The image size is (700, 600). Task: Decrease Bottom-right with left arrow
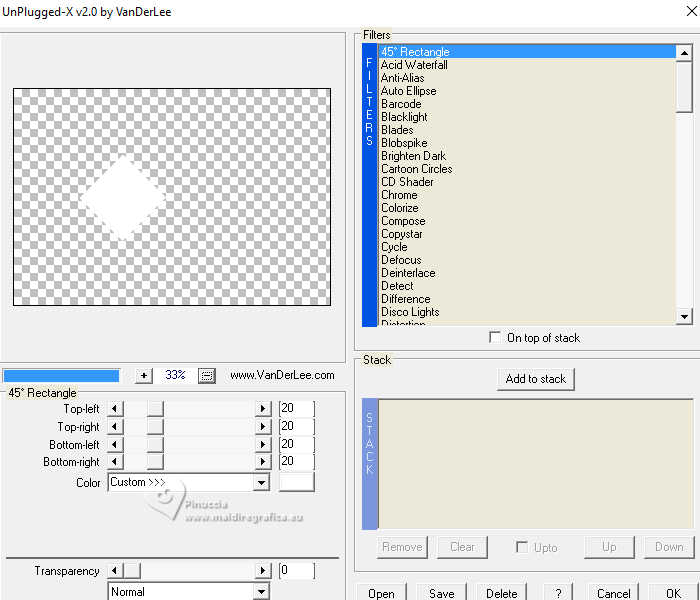(x=115, y=461)
